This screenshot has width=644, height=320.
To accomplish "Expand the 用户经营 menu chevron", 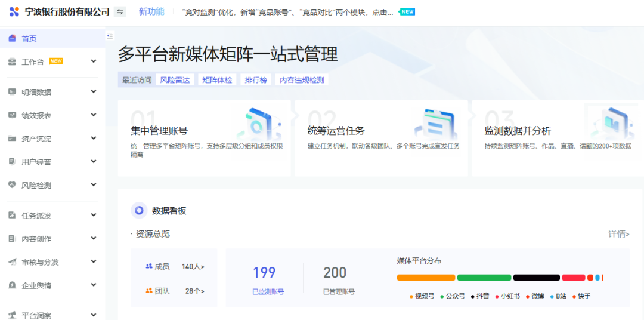I will pos(94,161).
